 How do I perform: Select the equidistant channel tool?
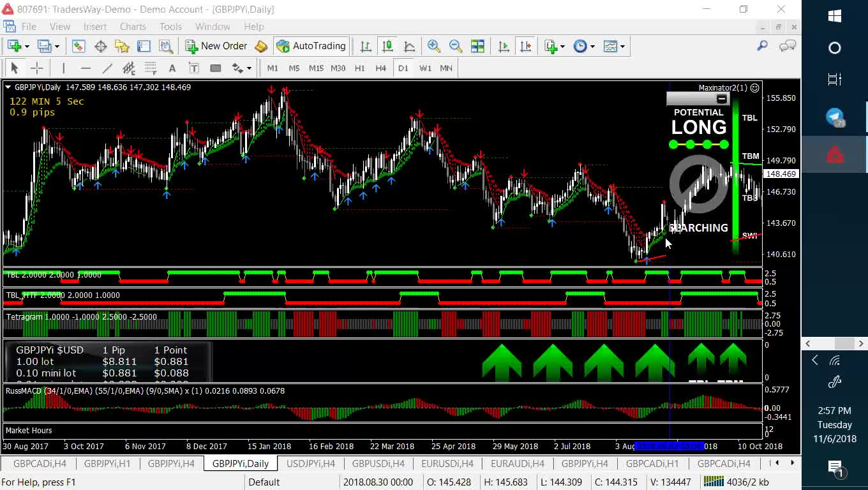click(x=129, y=68)
